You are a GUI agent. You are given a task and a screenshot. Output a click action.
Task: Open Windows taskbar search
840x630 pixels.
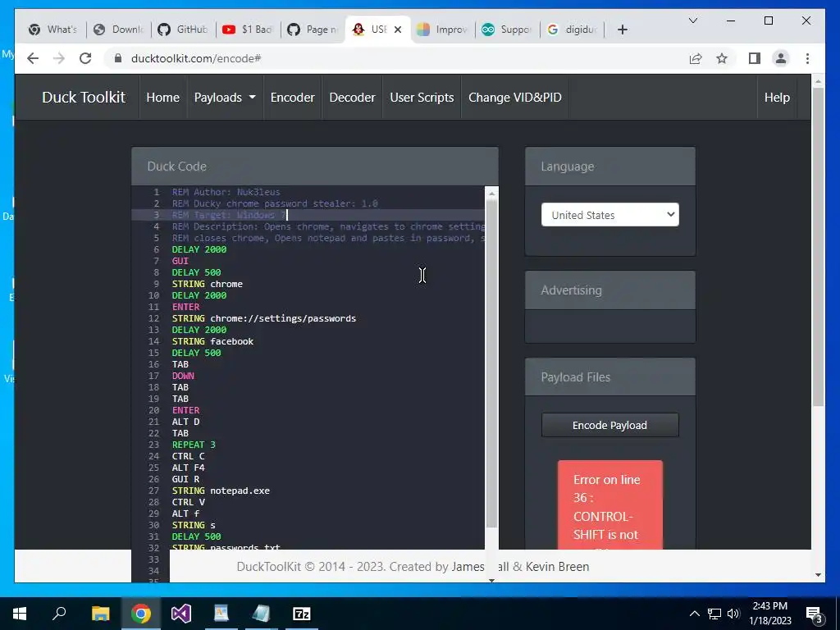pyautogui.click(x=59, y=614)
